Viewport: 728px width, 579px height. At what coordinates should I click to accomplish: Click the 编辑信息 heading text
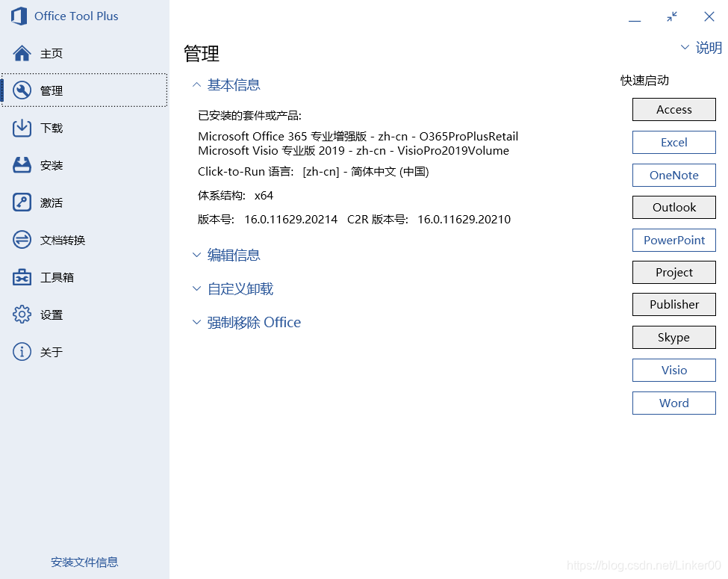(234, 255)
